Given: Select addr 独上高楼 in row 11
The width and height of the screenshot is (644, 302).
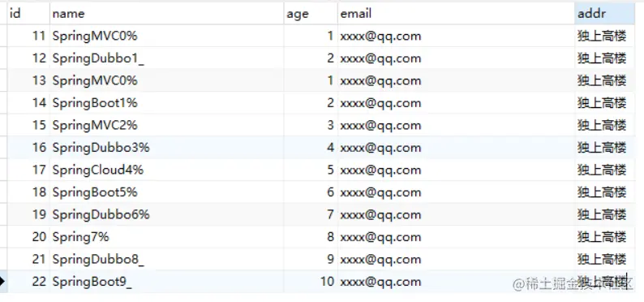Looking at the screenshot, I should pos(605,37).
